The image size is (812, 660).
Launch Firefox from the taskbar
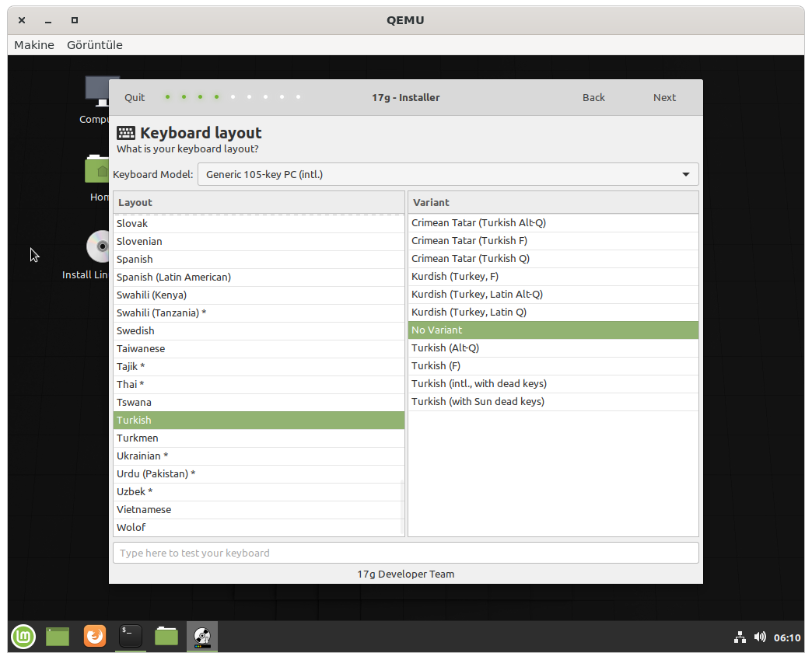tap(95, 636)
